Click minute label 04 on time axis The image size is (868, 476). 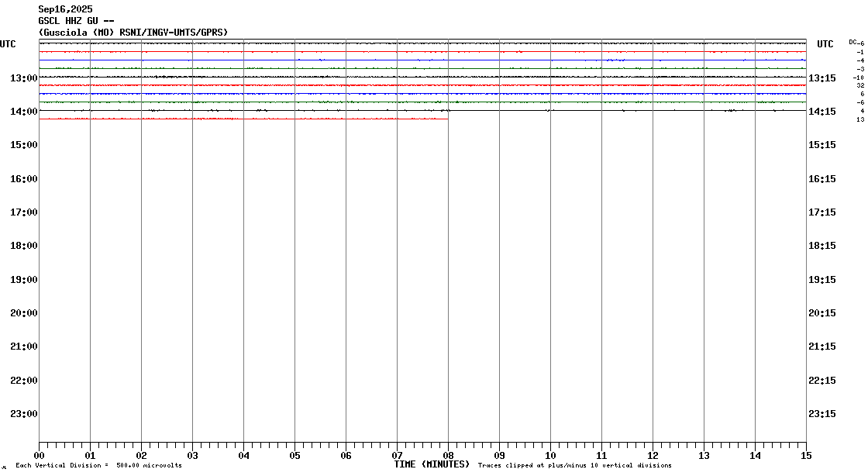243,456
